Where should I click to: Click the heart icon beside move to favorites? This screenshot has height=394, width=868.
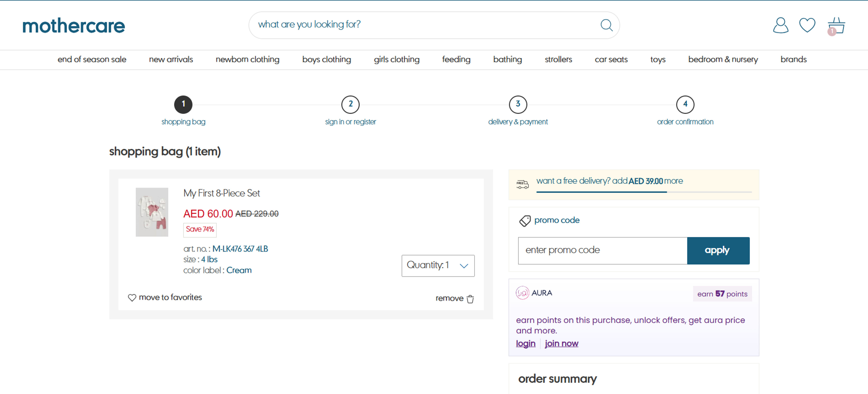tap(132, 298)
